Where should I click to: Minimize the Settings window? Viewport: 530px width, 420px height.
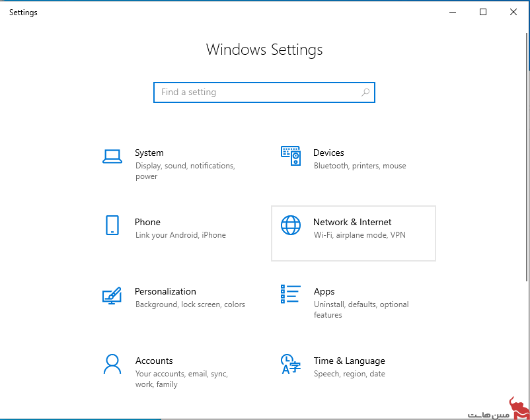[453, 12]
